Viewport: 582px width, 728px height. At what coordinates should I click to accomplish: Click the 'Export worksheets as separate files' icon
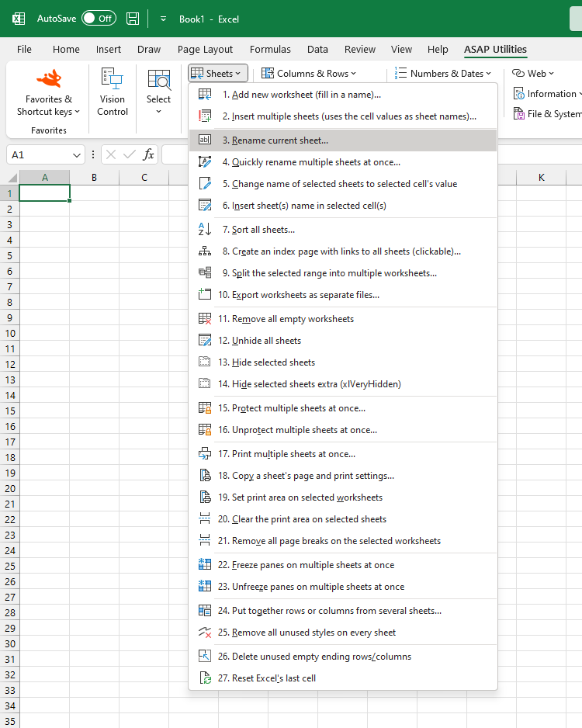pos(205,294)
